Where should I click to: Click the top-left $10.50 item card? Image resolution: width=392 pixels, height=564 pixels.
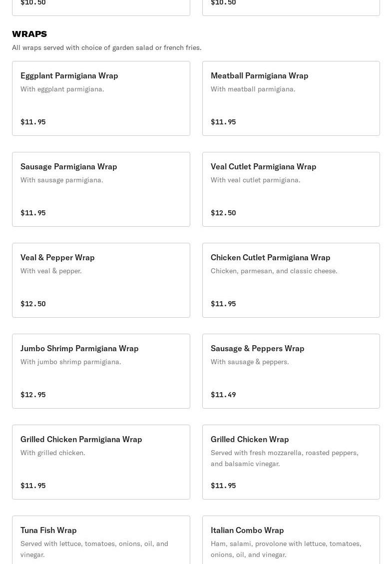coord(101,7)
